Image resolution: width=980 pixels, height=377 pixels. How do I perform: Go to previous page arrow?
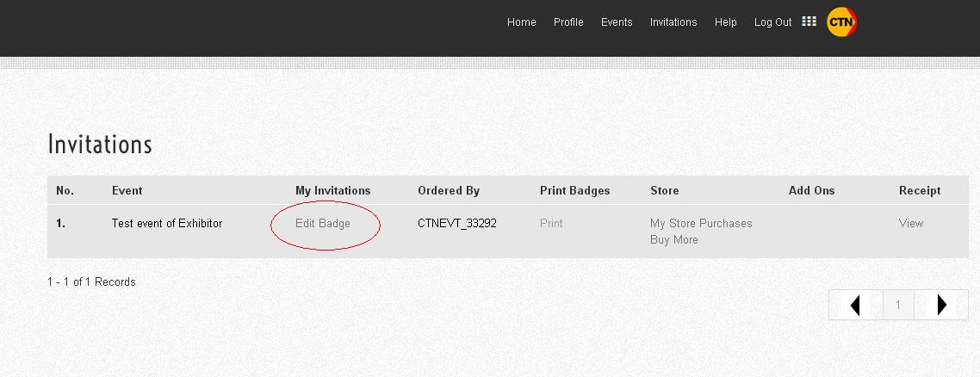(x=855, y=305)
